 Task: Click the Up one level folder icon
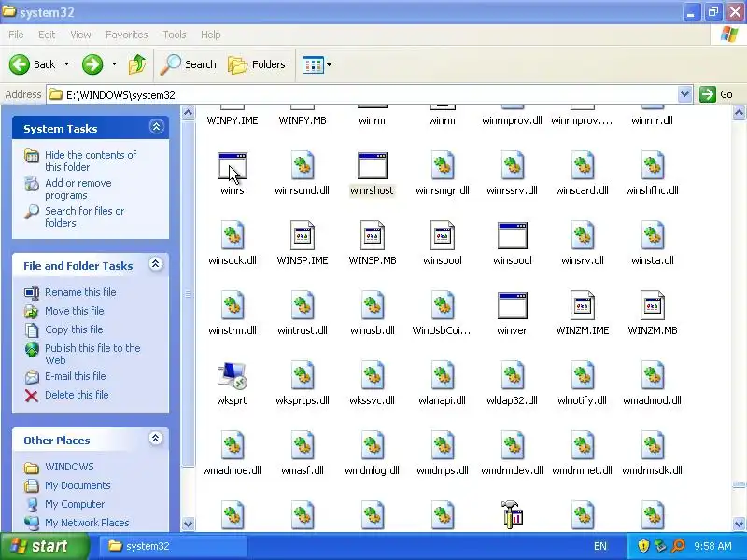137,64
